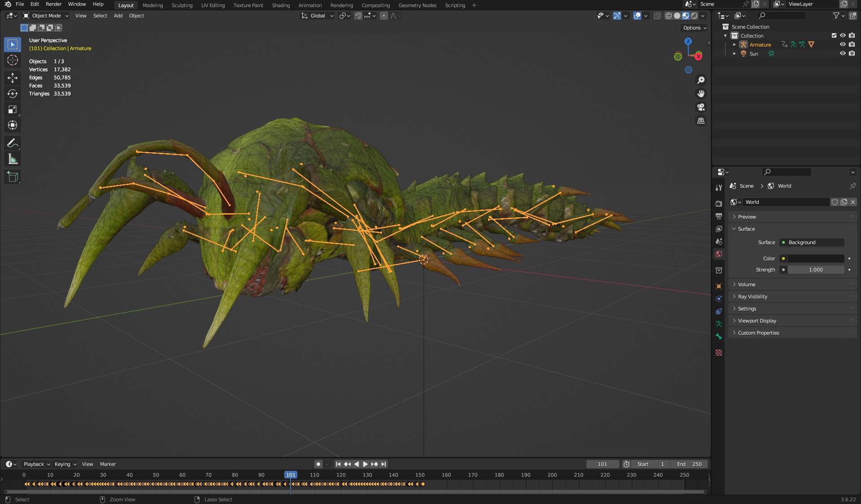The image size is (861, 504).
Task: Select the Measure tool
Action: point(13,159)
